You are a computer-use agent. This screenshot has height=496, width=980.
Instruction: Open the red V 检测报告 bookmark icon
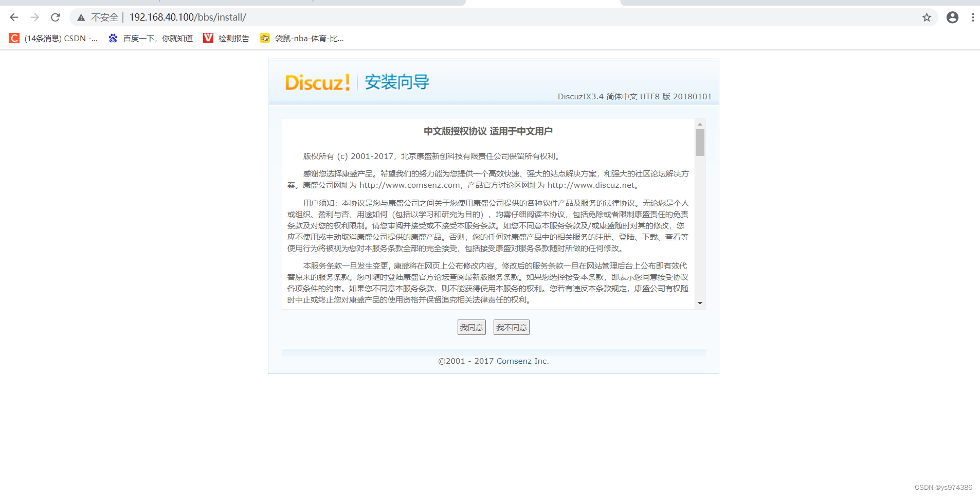(208, 38)
